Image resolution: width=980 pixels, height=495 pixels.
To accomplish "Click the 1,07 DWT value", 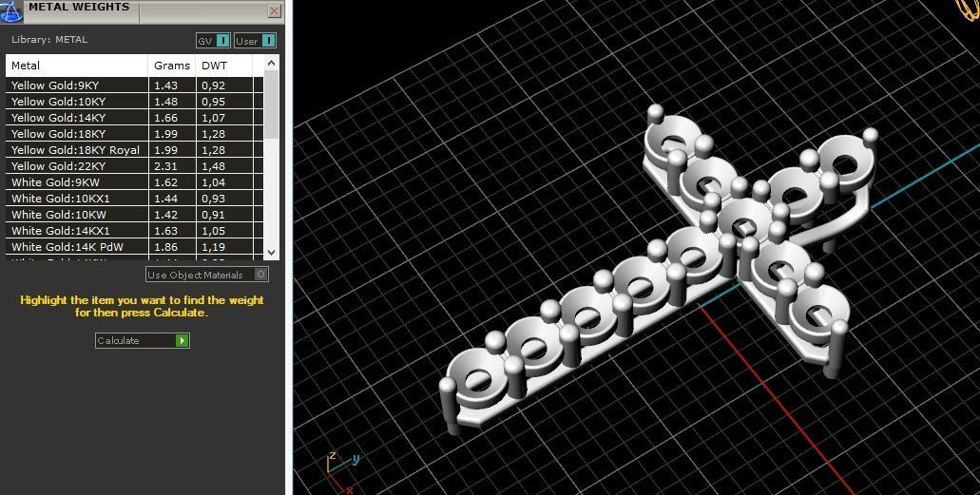I will [x=213, y=118].
